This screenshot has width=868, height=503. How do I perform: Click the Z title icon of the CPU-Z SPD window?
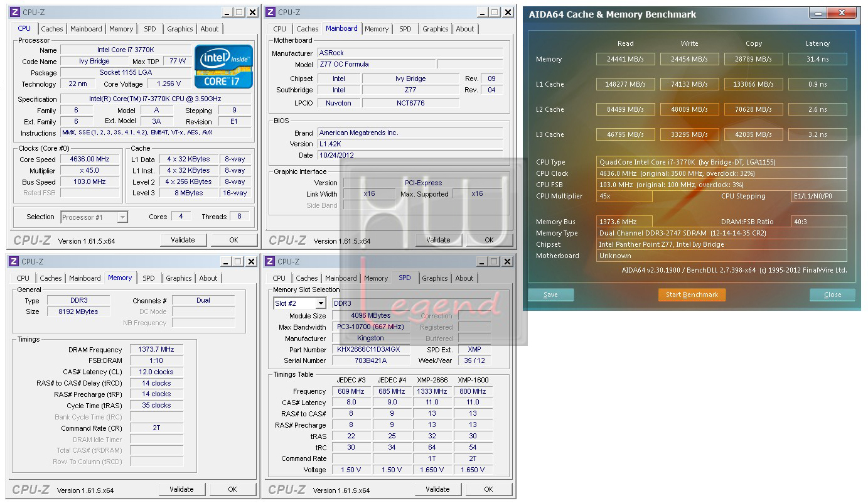(x=271, y=261)
